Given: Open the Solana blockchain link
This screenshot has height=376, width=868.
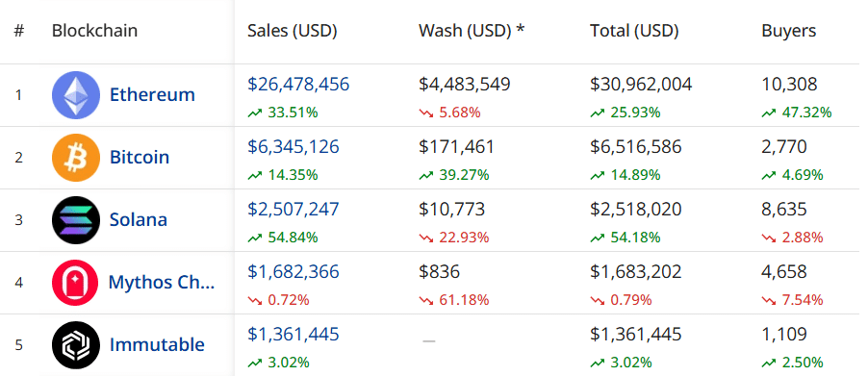Looking at the screenshot, I should point(139,219).
